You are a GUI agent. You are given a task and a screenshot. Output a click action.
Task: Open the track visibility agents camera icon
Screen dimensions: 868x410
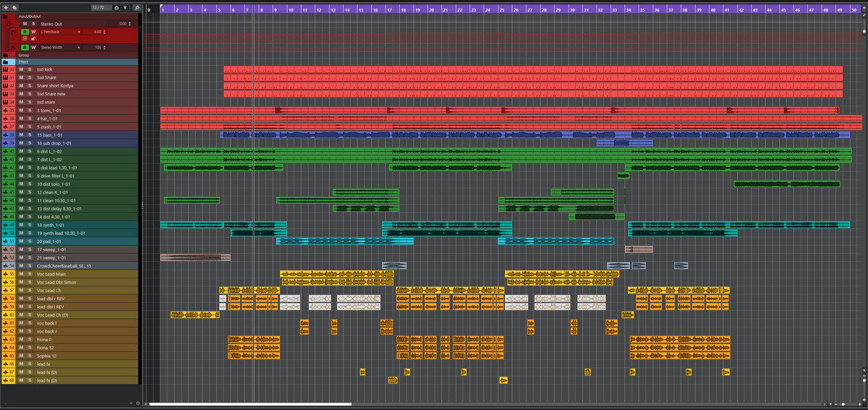[116, 8]
